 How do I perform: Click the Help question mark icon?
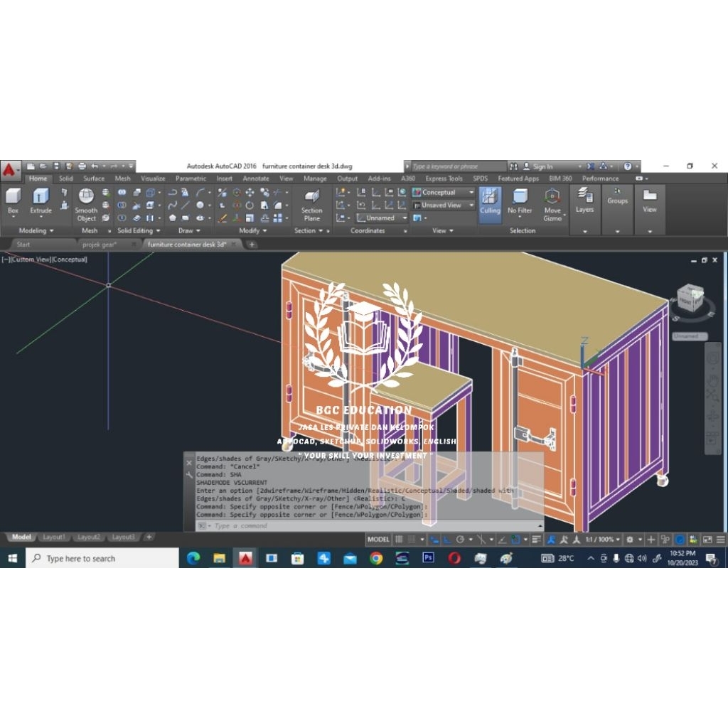[628, 166]
